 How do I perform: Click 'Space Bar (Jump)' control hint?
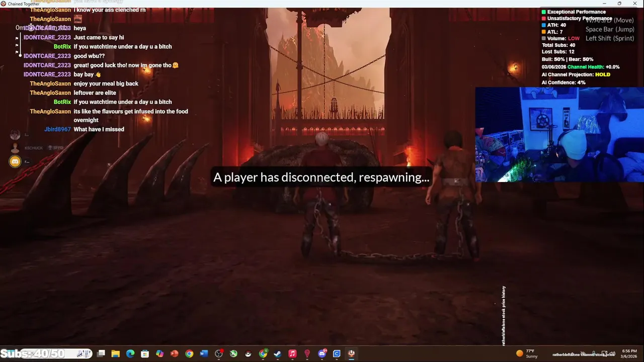(610, 29)
